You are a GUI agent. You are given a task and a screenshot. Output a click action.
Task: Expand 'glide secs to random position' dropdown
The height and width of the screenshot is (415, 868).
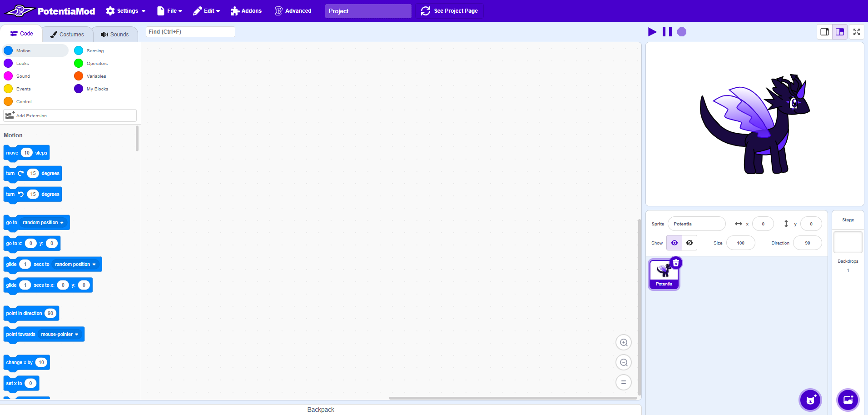76,264
